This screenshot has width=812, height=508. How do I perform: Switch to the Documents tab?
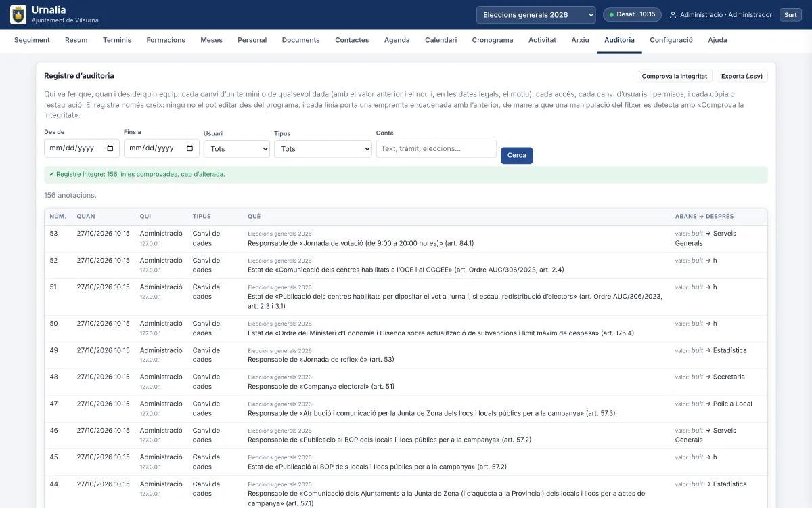pyautogui.click(x=301, y=40)
